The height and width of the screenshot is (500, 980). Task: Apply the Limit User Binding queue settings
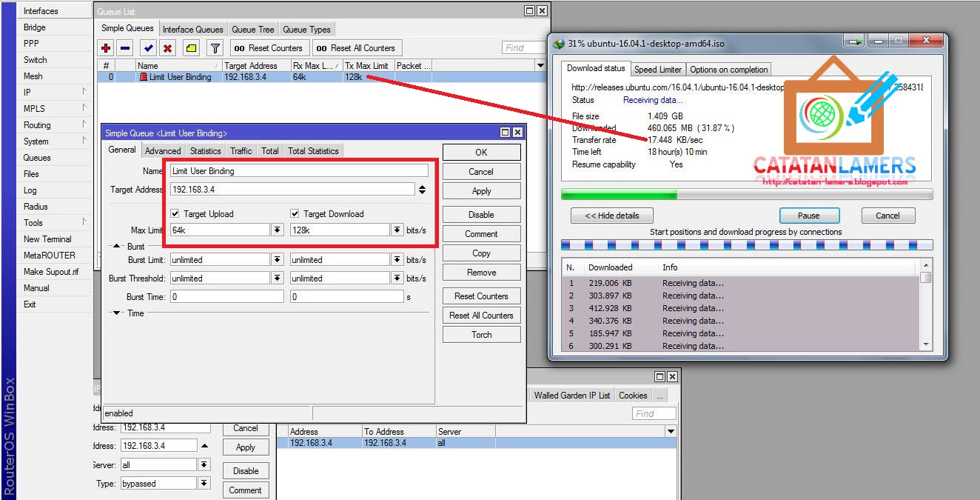(x=481, y=190)
